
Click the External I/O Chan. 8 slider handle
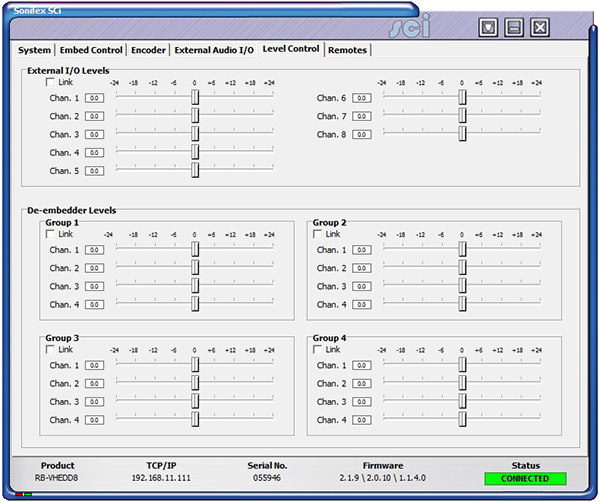[x=462, y=134]
